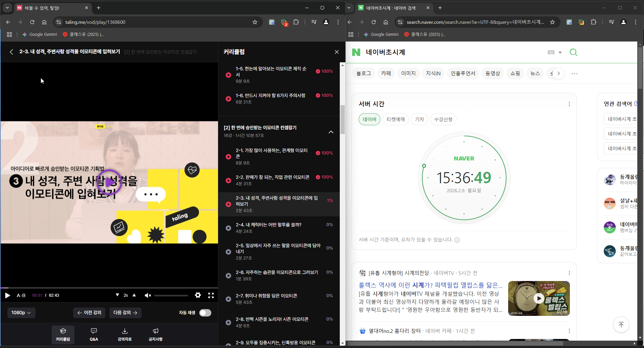Select the 티켓예매 server time option

coord(396,119)
